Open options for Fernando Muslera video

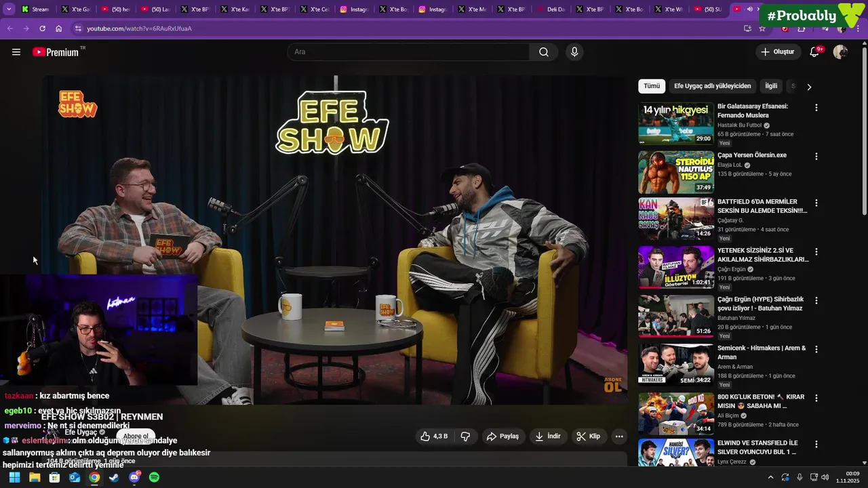(816, 108)
